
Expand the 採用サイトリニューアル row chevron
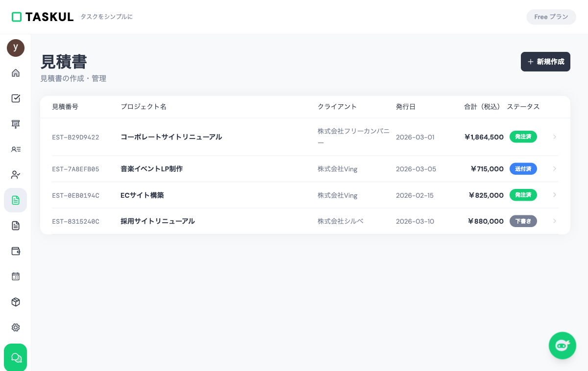point(554,221)
